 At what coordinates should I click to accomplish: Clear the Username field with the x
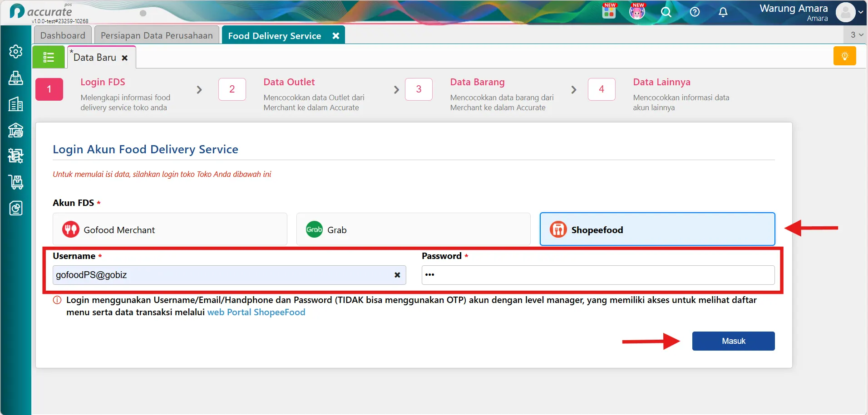[397, 275]
